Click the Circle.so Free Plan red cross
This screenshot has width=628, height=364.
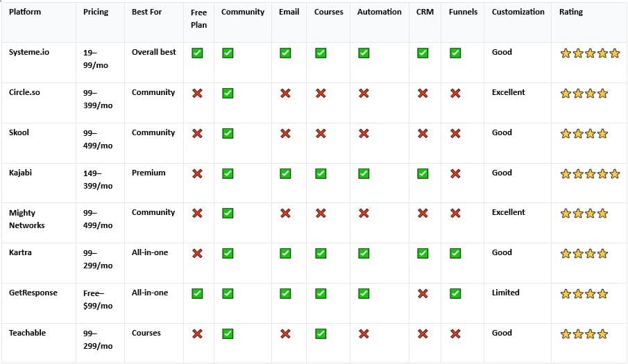click(197, 94)
